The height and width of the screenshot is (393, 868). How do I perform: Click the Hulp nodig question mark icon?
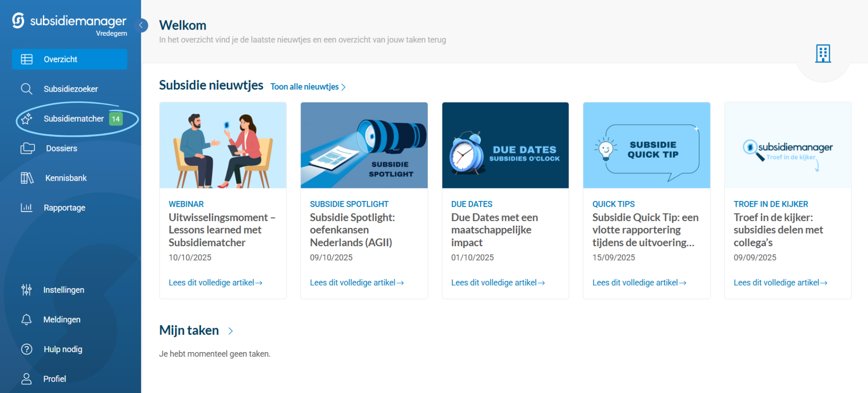pos(26,349)
